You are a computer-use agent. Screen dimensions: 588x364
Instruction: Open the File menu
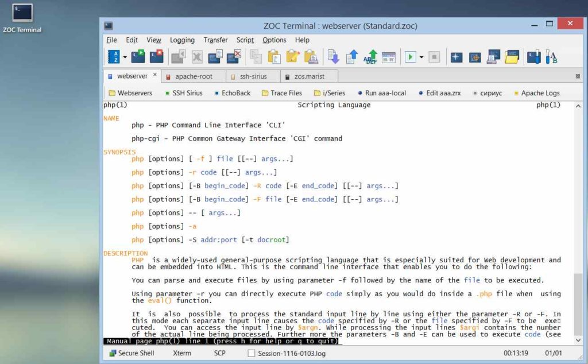(x=111, y=40)
